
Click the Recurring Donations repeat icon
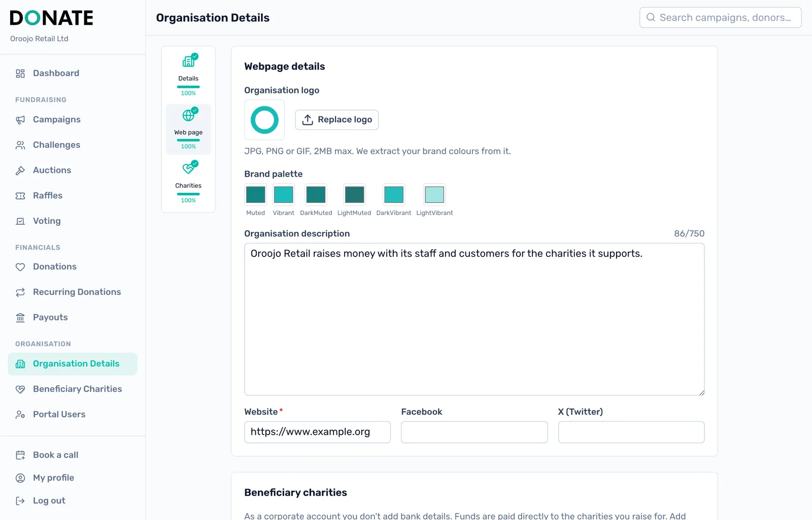[20, 292]
